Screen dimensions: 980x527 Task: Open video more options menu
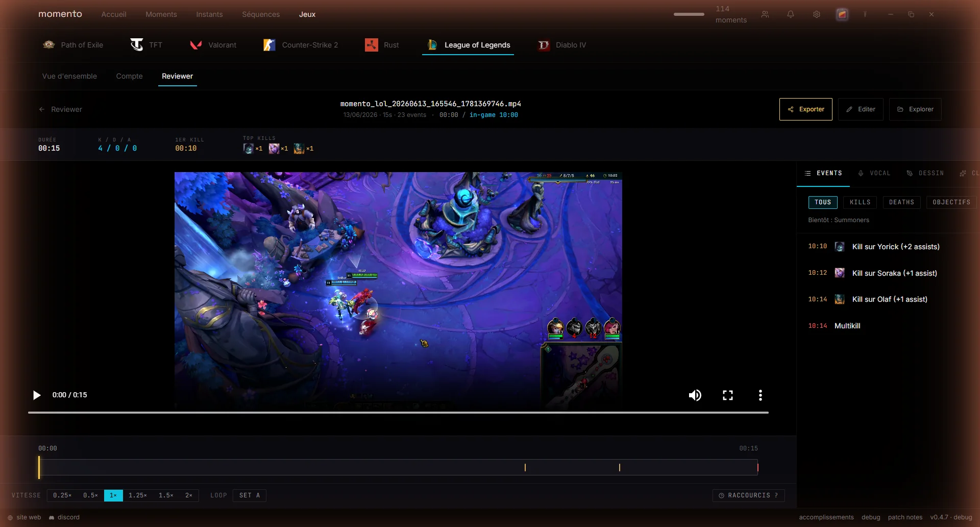click(x=761, y=395)
